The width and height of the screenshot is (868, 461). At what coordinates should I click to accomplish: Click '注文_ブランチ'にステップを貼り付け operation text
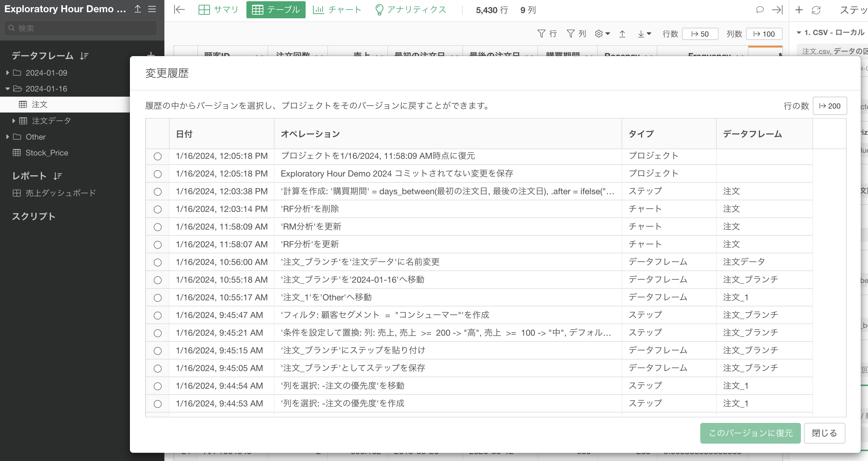(x=353, y=350)
